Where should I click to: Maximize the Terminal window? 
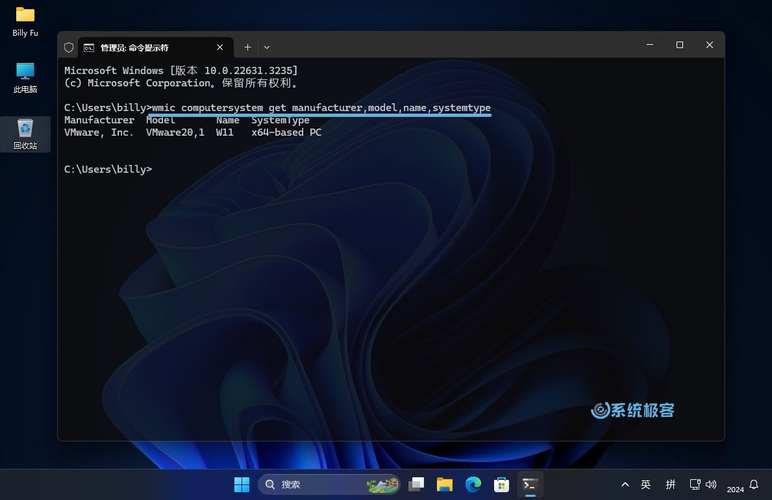click(x=679, y=45)
